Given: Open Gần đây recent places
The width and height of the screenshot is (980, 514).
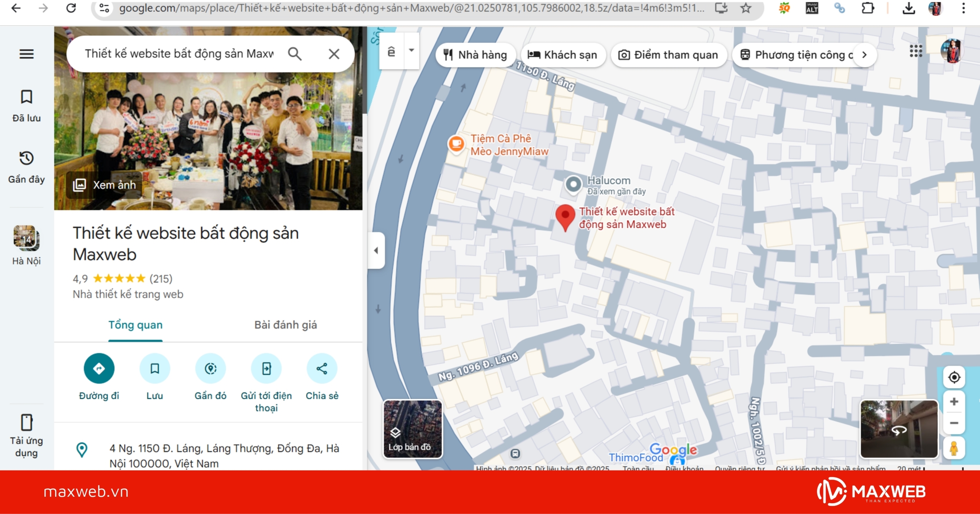Looking at the screenshot, I should 26,167.
